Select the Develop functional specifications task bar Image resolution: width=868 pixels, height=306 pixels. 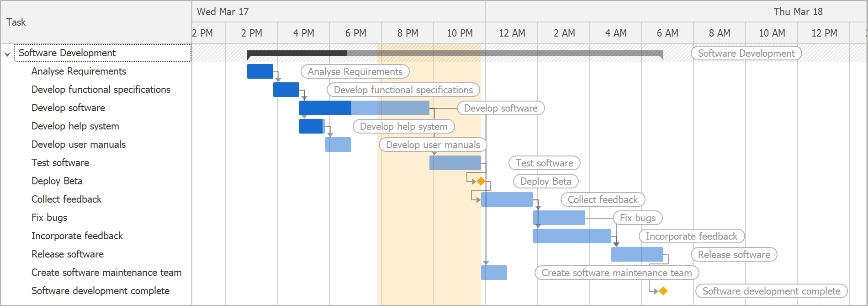286,90
